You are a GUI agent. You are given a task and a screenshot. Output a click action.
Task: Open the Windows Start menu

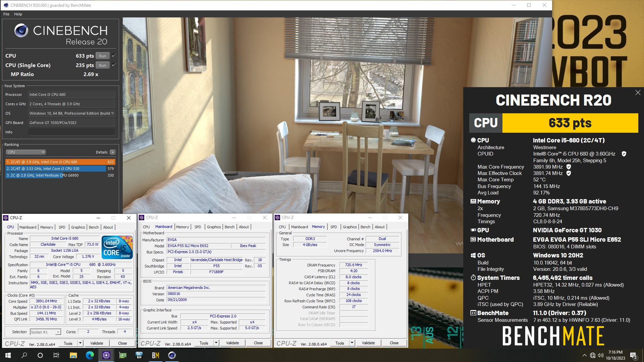coord(8,355)
